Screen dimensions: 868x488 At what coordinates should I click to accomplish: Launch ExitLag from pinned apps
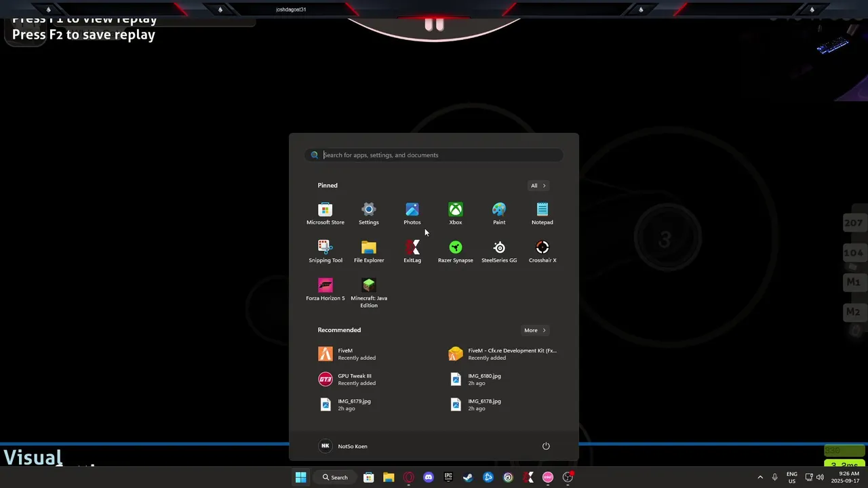[x=412, y=251]
